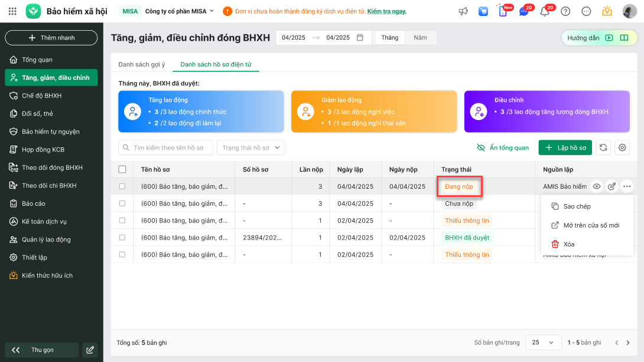The width and height of the screenshot is (644, 362).
Task: Open the user avatar profile
Action: tap(629, 11)
